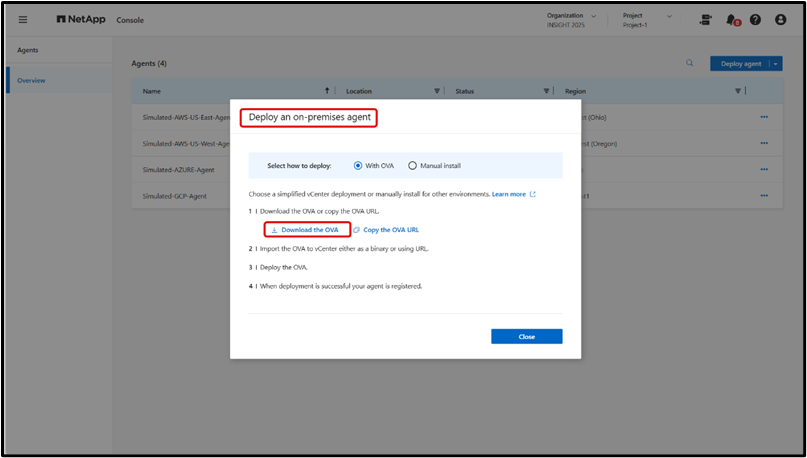Click Simulated-GCP-Agent name cell
Screen dimensions: 807x458
174,196
